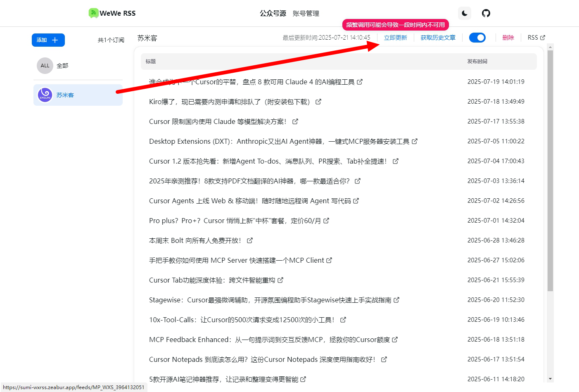The image size is (579, 392).
Task: Click the 苏米客 feed title heading
Action: (147, 38)
